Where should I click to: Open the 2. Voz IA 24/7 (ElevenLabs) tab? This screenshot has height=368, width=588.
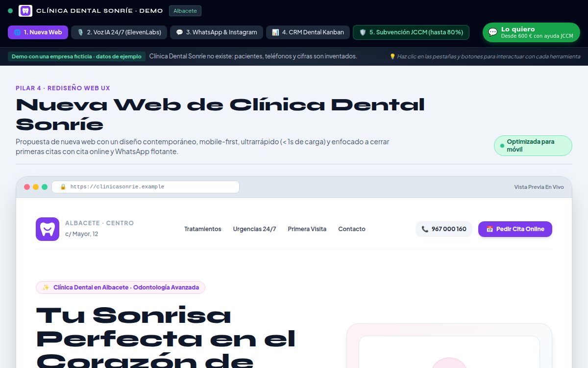pos(119,32)
